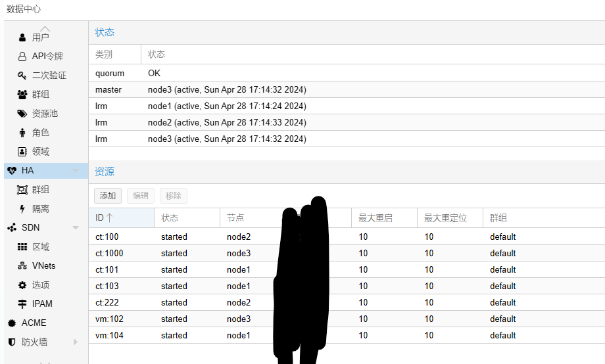Open the 领域 menu item
This screenshot has height=364, width=605.
click(41, 152)
